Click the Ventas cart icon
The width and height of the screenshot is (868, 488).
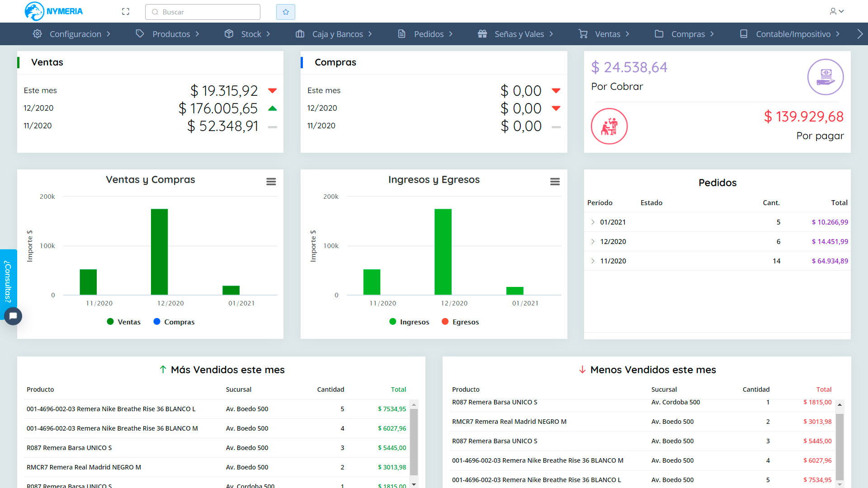[x=583, y=34]
